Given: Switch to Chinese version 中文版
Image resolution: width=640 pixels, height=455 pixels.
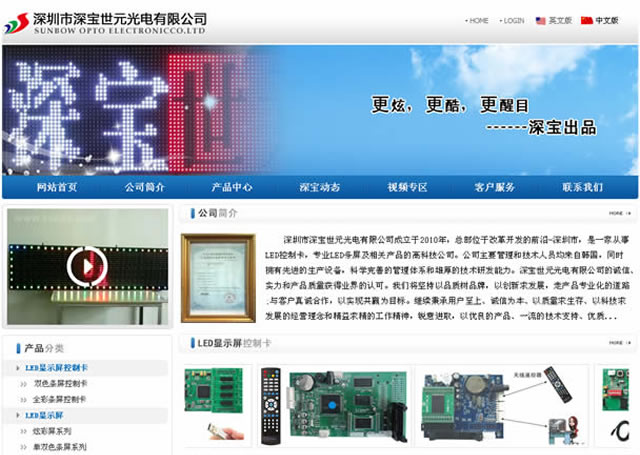Looking at the screenshot, I should coord(607,20).
